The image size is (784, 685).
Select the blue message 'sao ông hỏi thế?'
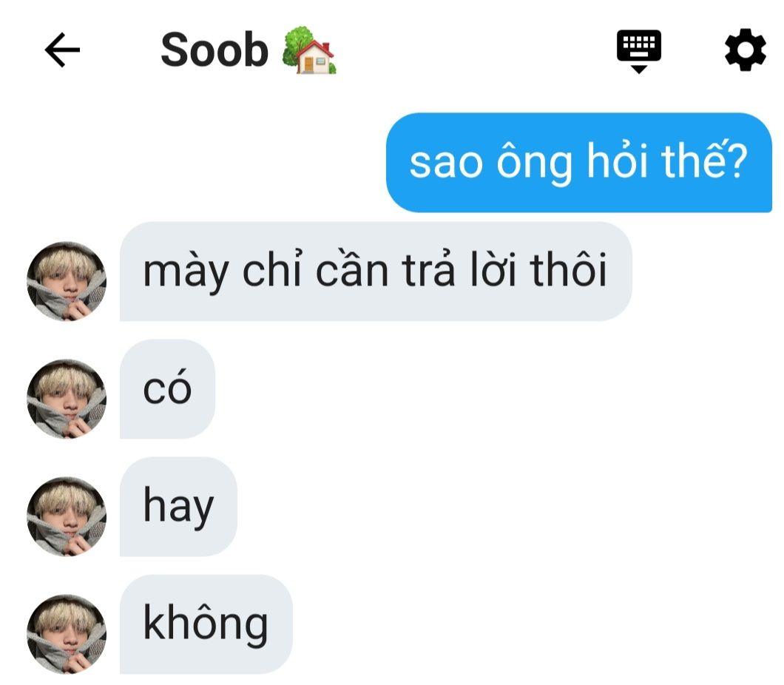pos(579,163)
